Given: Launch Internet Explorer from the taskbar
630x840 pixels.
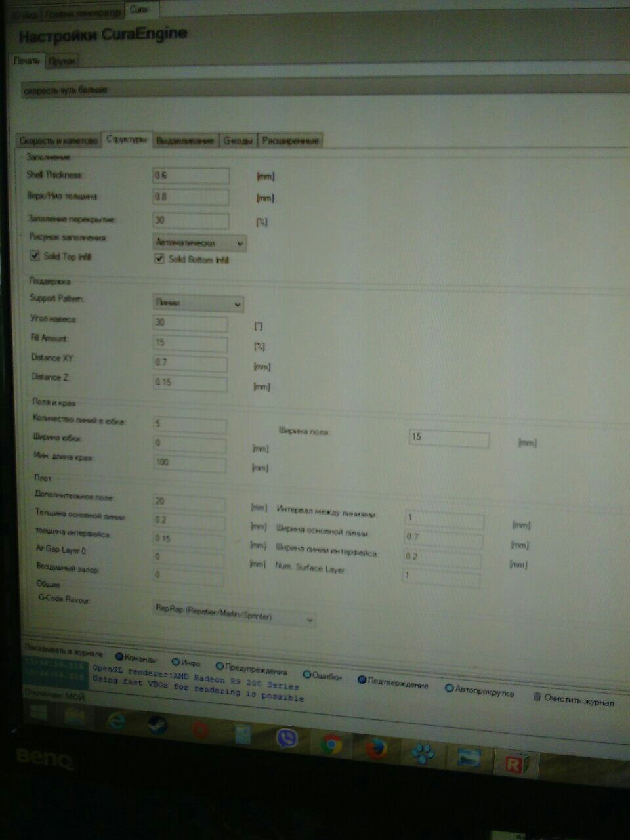Looking at the screenshot, I should [x=116, y=721].
